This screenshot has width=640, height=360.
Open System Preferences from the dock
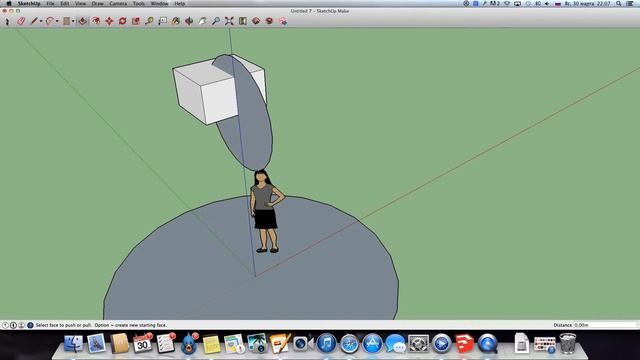pos(418,344)
